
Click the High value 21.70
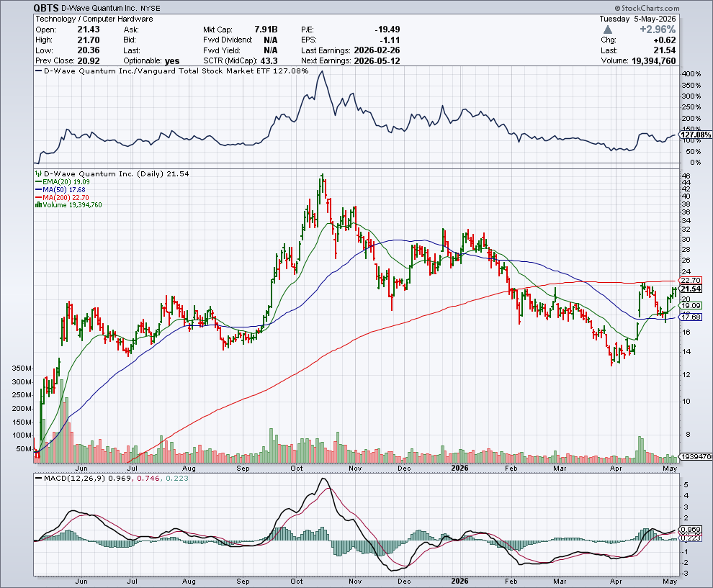pos(89,40)
